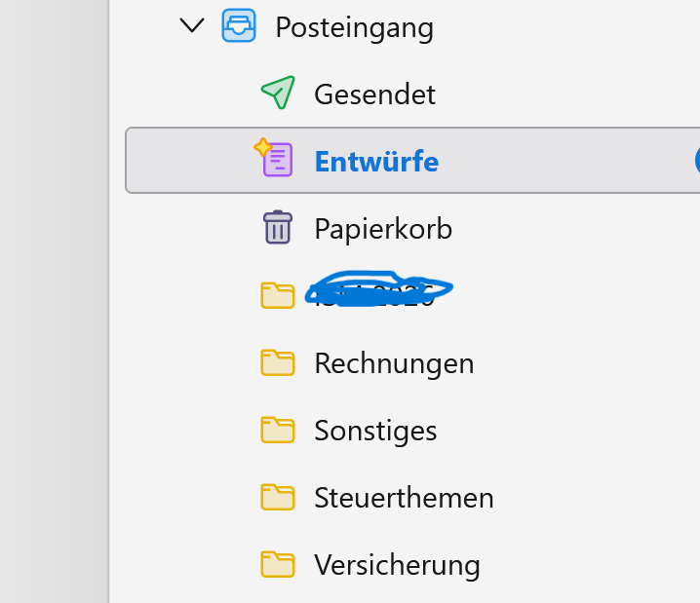Viewport: 700px width, 603px height.
Task: Click the Rechnungen folder icon
Action: point(278,362)
